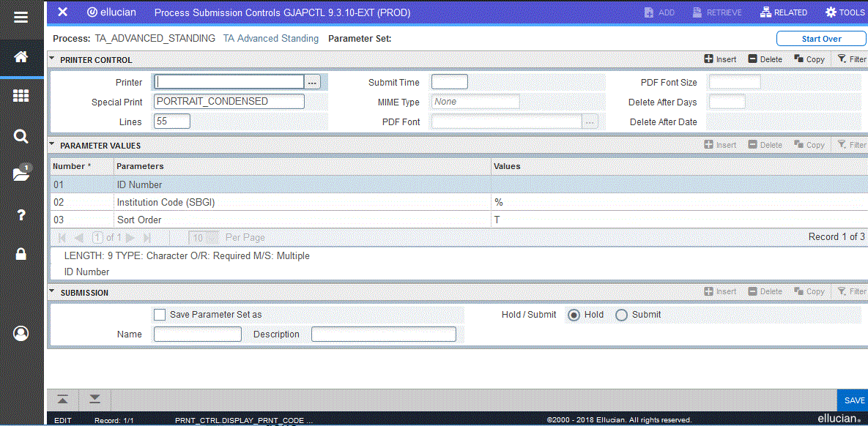Click the lock sign-out icon

coord(21,254)
